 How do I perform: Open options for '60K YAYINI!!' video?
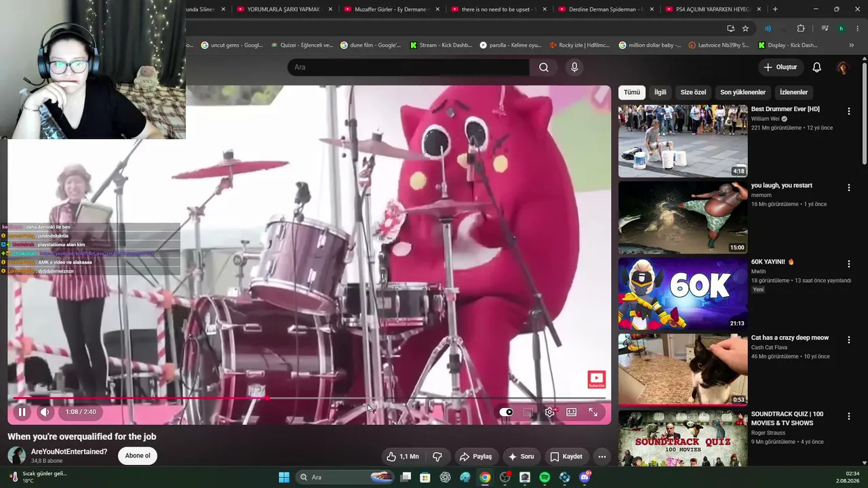coord(848,264)
